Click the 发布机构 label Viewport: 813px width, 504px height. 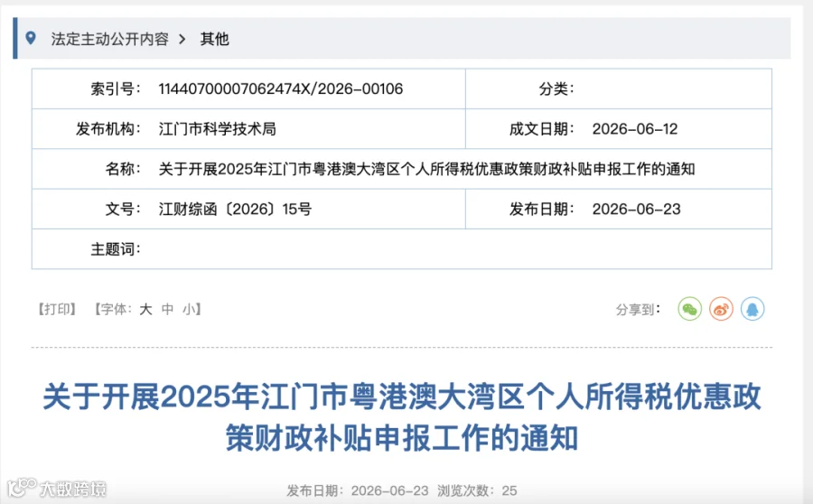point(107,128)
